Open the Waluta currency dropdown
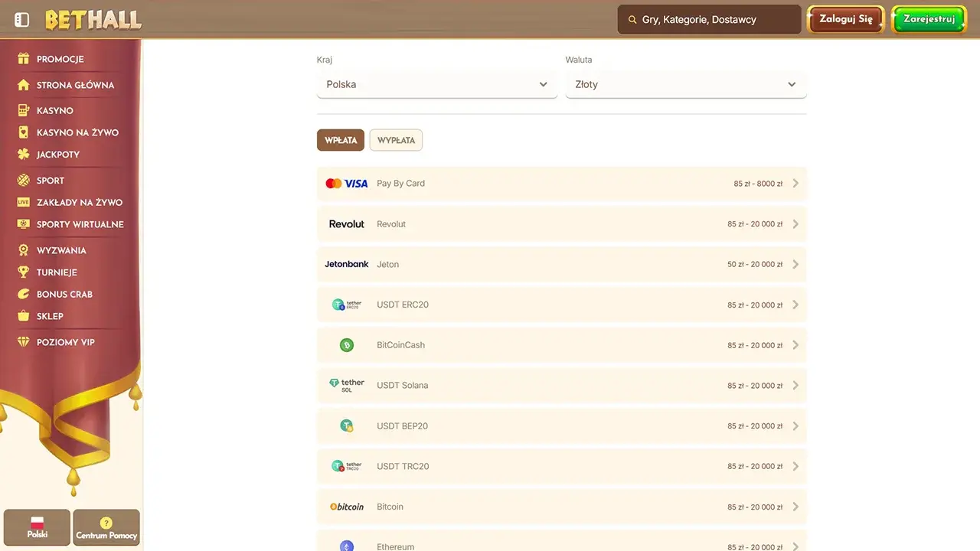Viewport: 980px width, 551px height. (686, 84)
